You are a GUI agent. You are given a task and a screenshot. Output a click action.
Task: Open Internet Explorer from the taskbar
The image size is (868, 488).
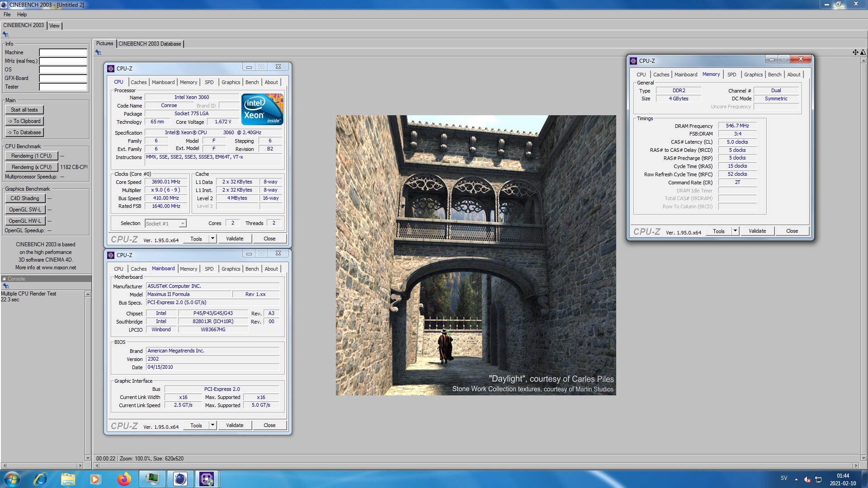click(40, 479)
